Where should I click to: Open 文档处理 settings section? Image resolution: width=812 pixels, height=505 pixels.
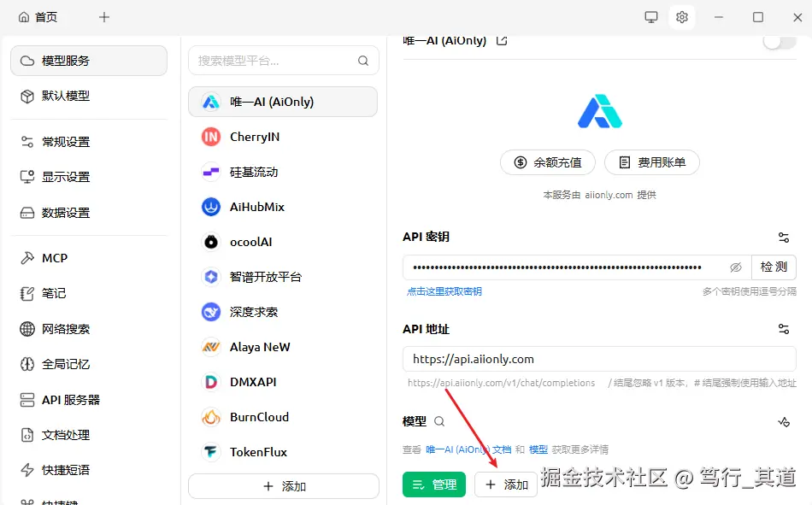(x=89, y=435)
